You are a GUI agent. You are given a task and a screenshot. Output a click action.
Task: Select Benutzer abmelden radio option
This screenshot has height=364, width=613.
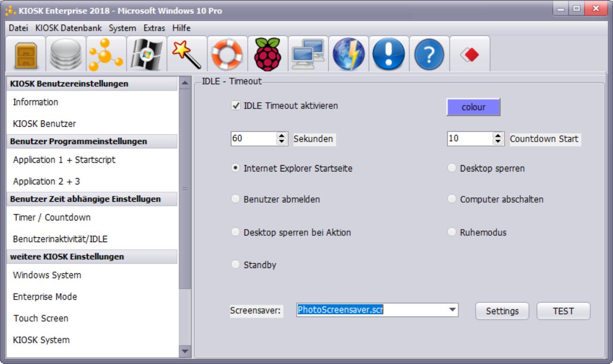236,199
